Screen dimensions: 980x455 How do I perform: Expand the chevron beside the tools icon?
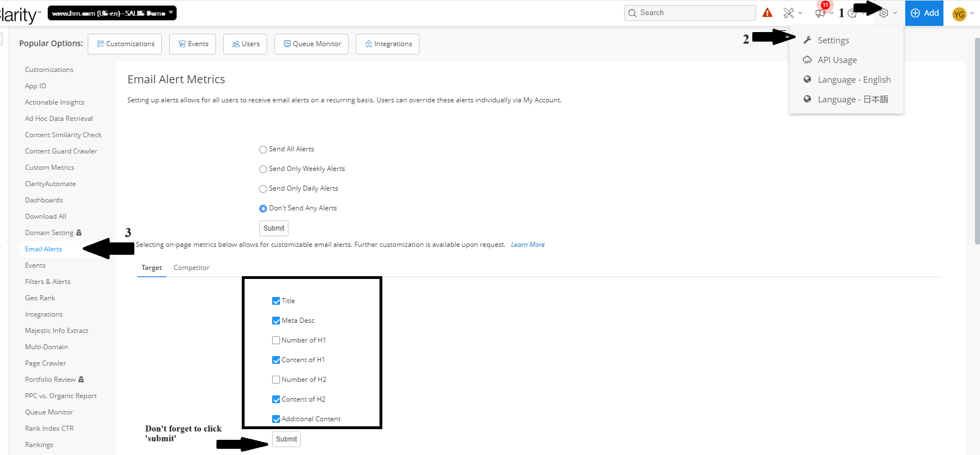800,13
